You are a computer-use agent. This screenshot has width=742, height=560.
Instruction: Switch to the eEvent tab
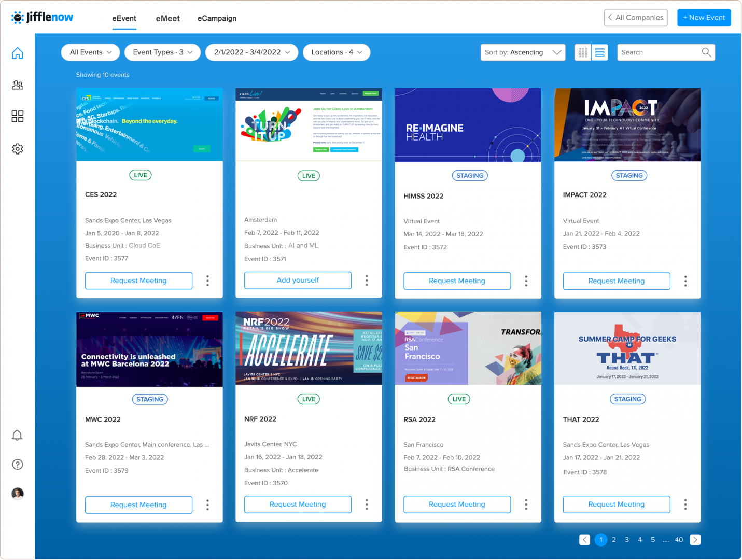124,18
